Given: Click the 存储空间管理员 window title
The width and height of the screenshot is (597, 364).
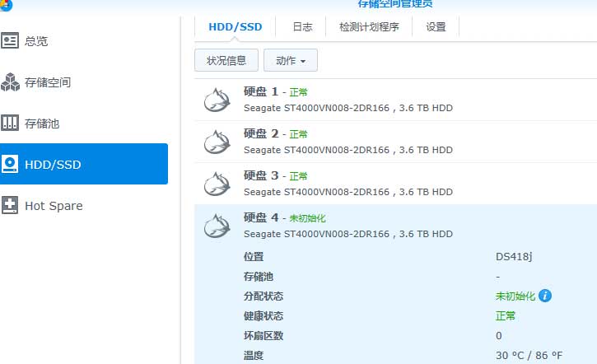Looking at the screenshot, I should click(394, 4).
